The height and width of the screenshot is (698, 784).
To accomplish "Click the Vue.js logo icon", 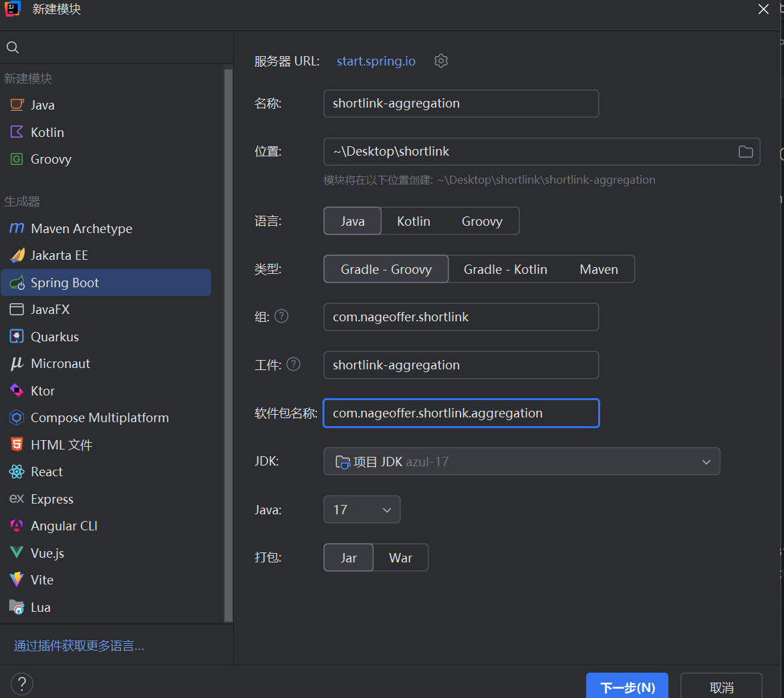I will (x=17, y=552).
